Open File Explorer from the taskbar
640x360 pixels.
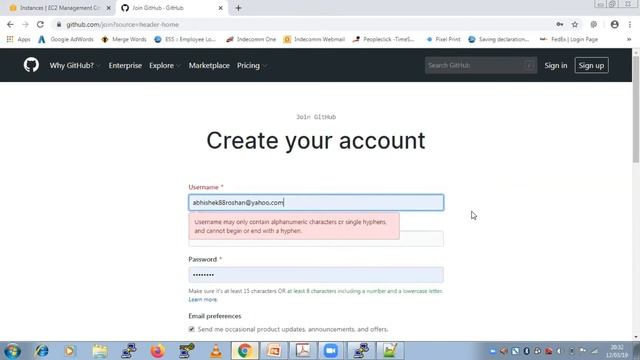coord(100,351)
